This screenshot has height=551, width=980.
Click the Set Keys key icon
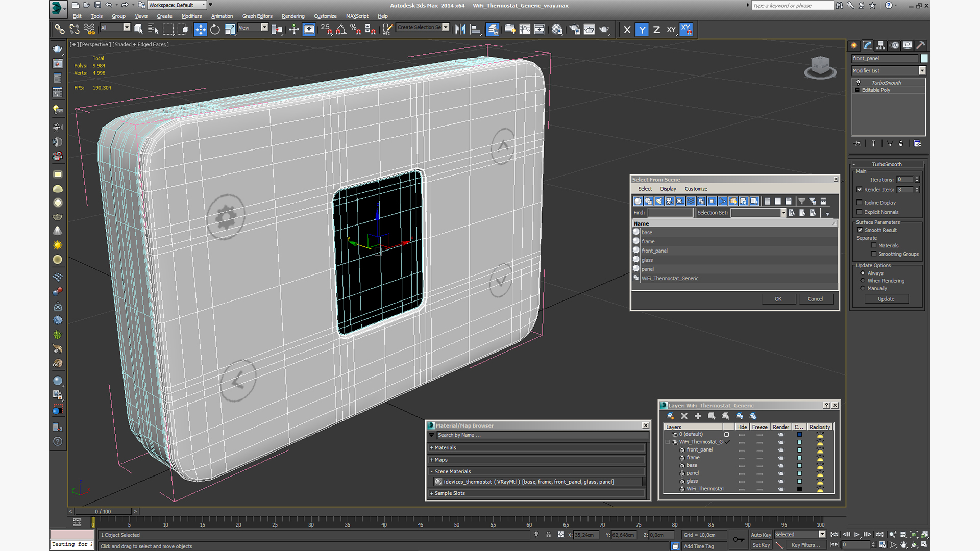[739, 539]
